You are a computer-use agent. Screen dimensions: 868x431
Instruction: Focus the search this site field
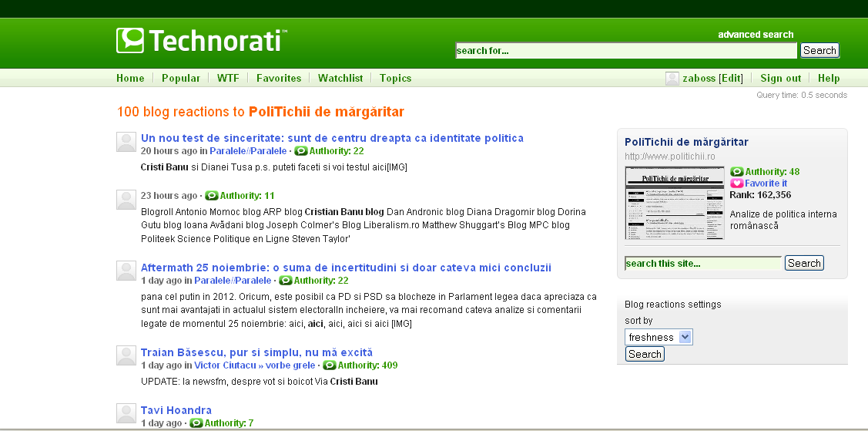click(703, 263)
